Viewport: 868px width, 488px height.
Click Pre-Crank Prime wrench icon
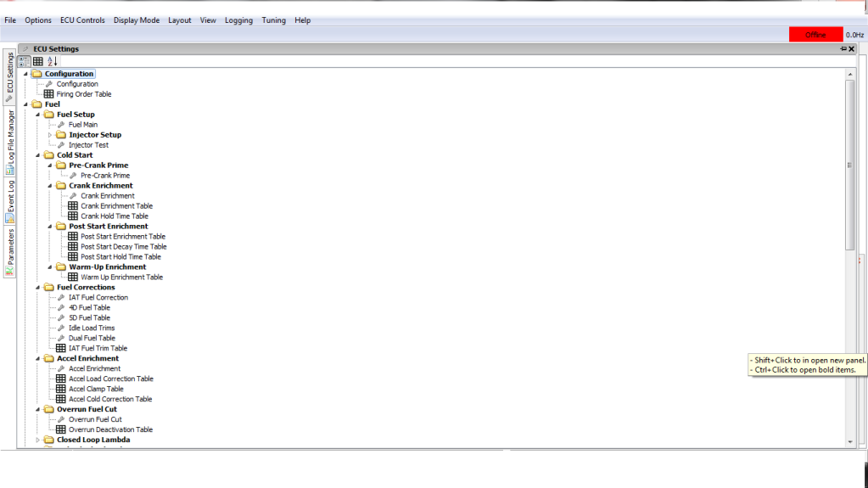pos(73,176)
